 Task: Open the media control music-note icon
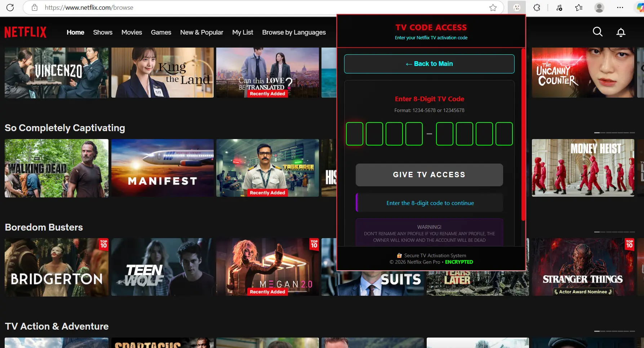559,7
